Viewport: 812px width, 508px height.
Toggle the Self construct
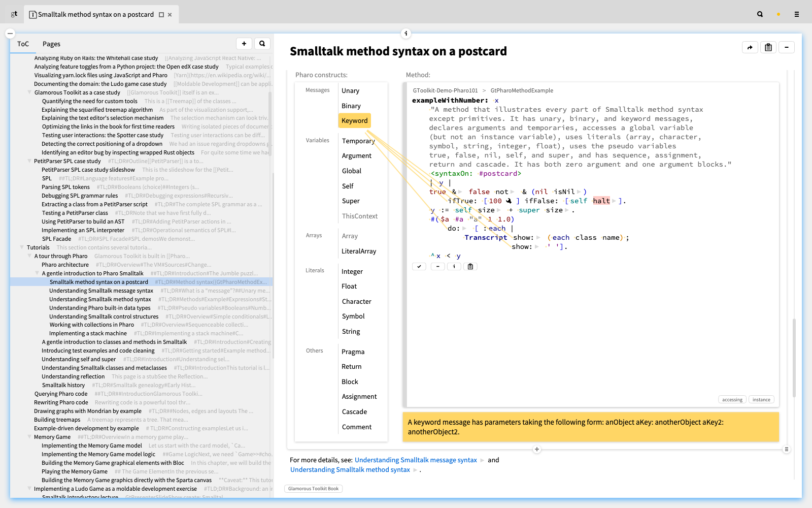(348, 186)
